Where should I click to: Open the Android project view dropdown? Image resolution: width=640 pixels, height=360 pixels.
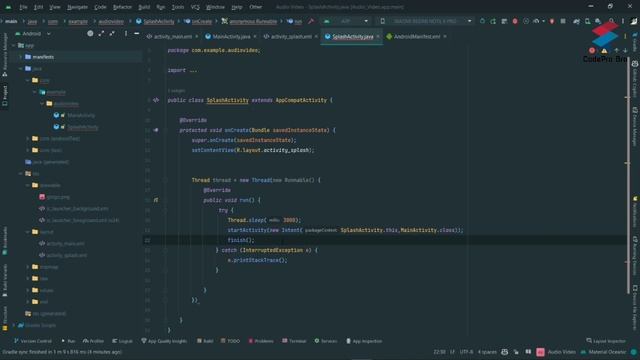(33, 33)
